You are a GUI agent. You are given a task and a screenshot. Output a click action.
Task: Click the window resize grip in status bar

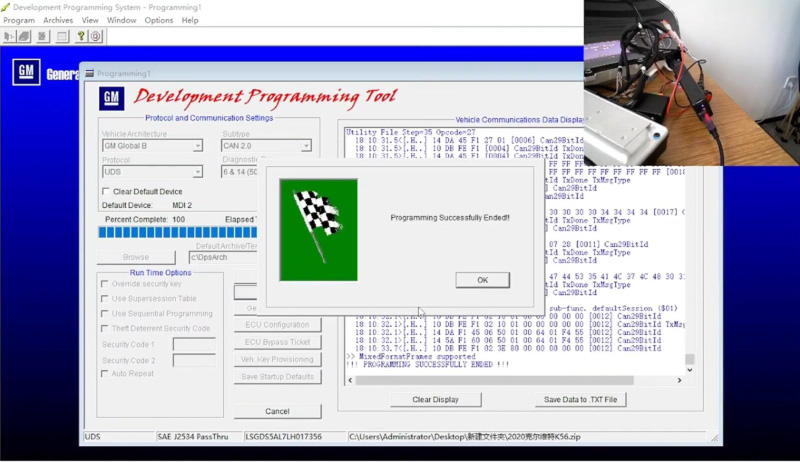[715, 438]
